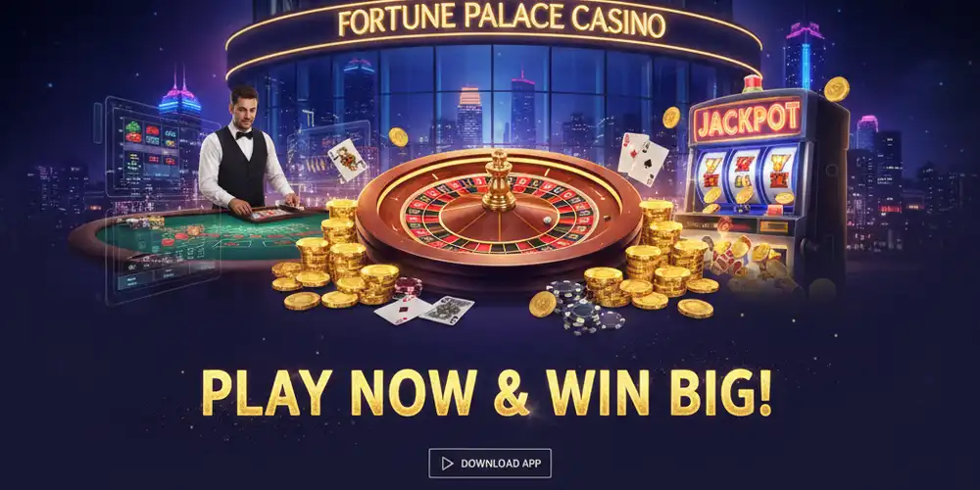The width and height of the screenshot is (980, 490).
Task: Click the two cards lying below the roulette wheel
Action: tap(423, 310)
